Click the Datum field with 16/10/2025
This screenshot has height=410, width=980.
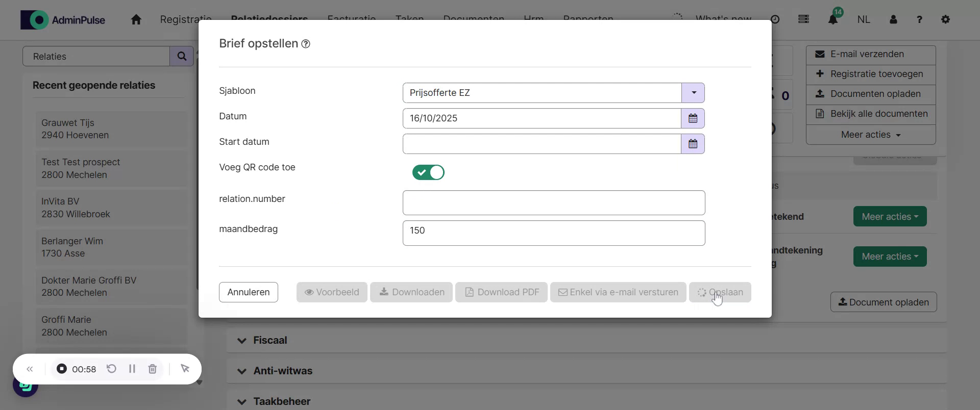point(542,118)
